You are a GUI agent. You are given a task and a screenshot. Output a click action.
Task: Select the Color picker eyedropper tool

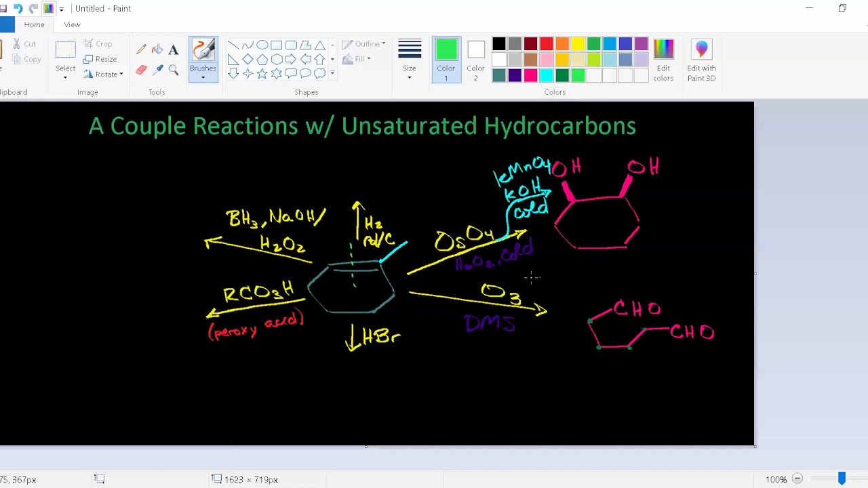coord(157,70)
